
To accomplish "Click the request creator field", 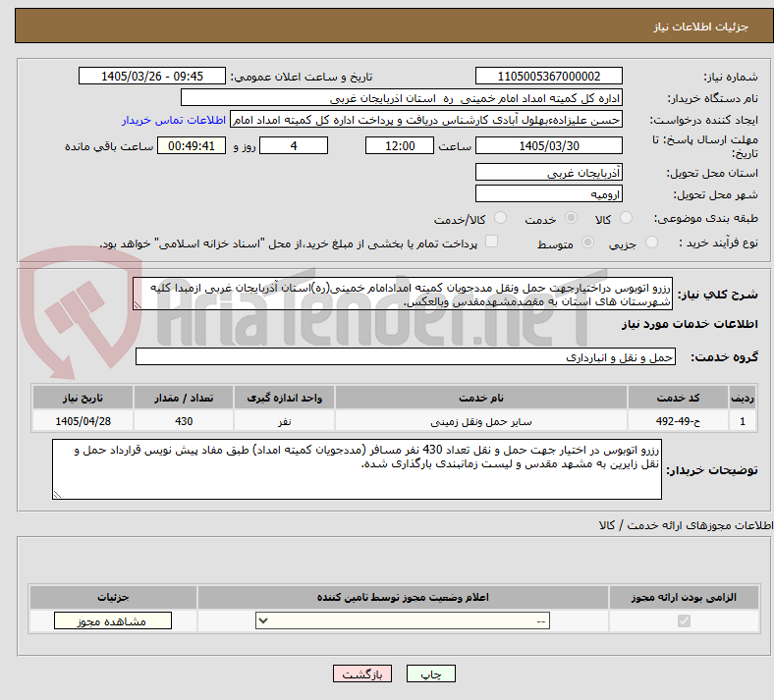I will tap(426, 120).
